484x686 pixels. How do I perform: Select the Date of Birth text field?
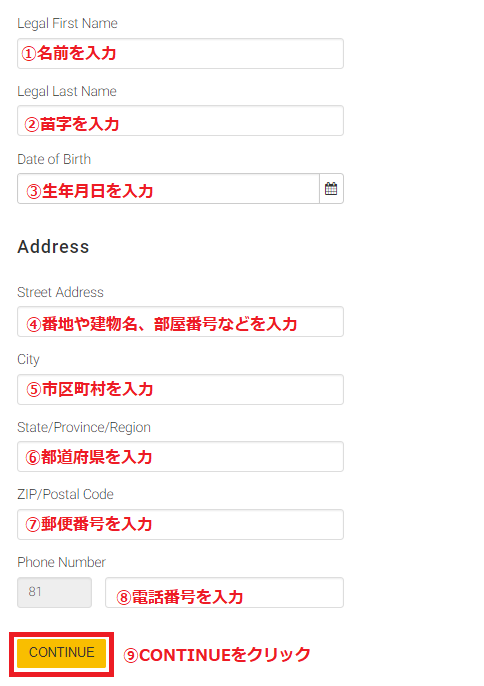tap(168, 189)
